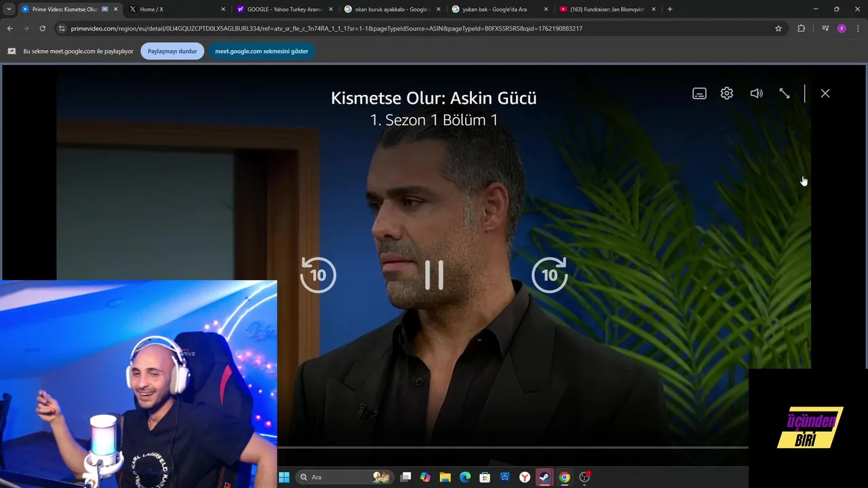Viewport: 868px width, 488px height.
Task: View site information icon in the address bar
Action: [62, 28]
